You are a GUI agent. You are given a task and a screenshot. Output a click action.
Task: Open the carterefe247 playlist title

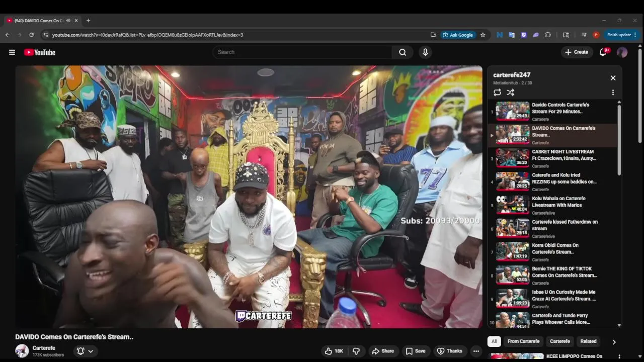[x=512, y=75]
